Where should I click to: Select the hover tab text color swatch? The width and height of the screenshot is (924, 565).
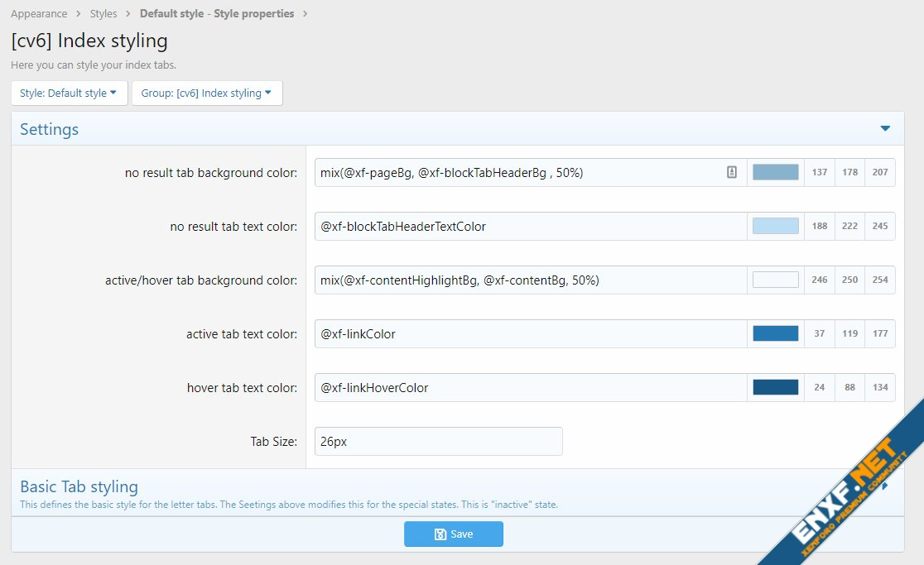[775, 387]
